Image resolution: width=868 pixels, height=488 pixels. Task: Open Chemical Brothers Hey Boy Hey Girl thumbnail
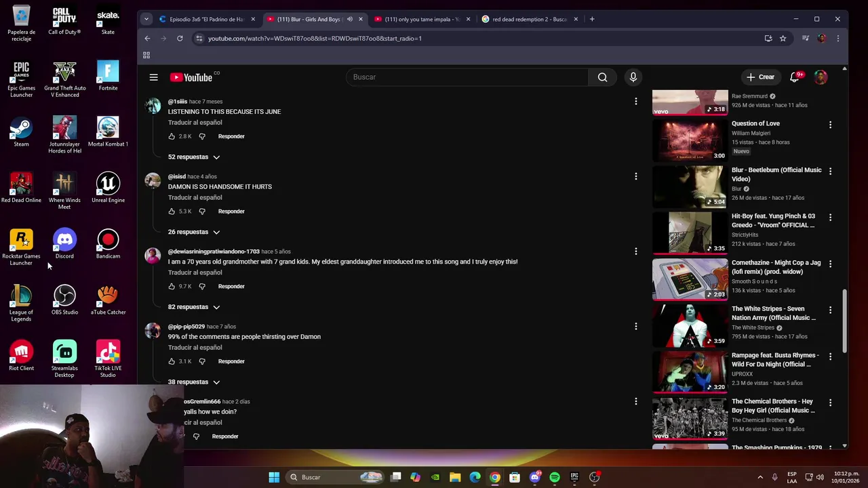click(690, 418)
